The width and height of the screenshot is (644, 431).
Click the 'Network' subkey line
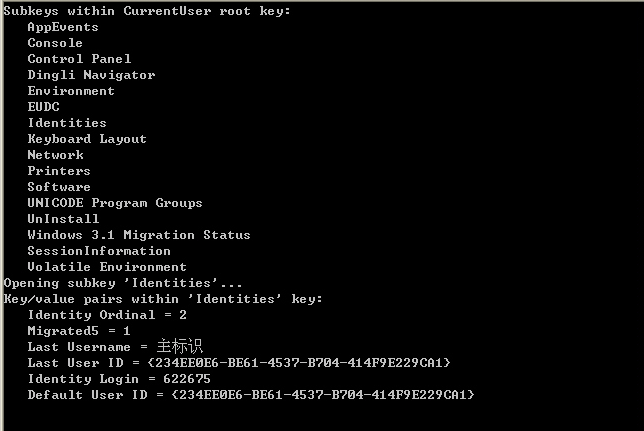click(55, 155)
